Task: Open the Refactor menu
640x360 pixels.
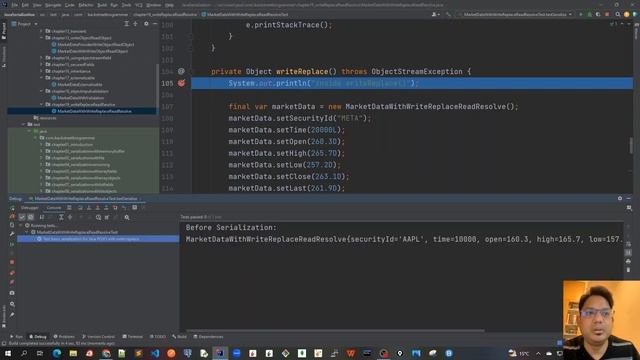Action: pos(86,5)
